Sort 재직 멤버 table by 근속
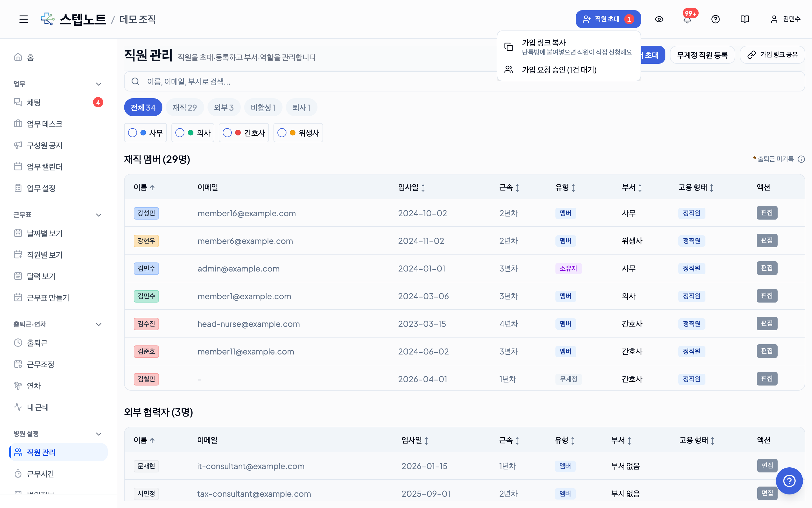 (x=509, y=187)
